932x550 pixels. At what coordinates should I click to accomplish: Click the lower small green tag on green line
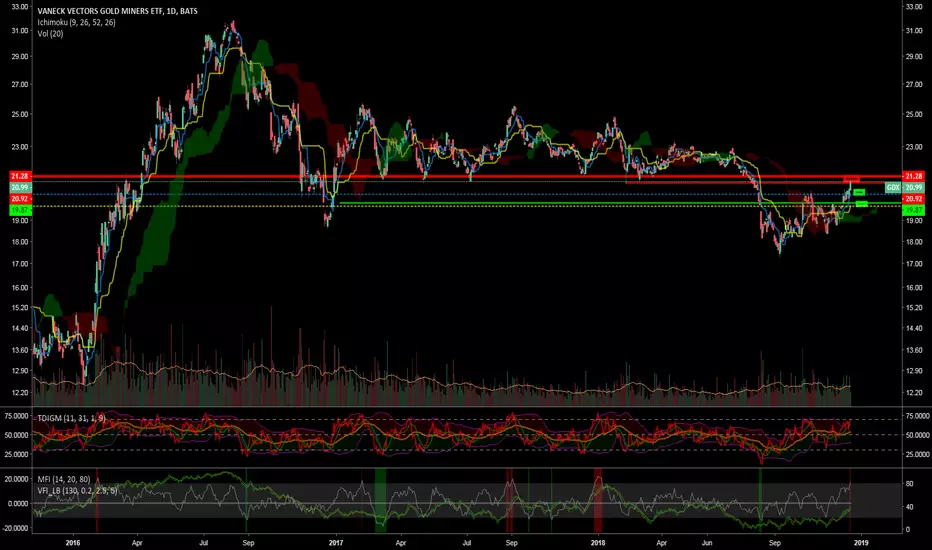tap(862, 204)
